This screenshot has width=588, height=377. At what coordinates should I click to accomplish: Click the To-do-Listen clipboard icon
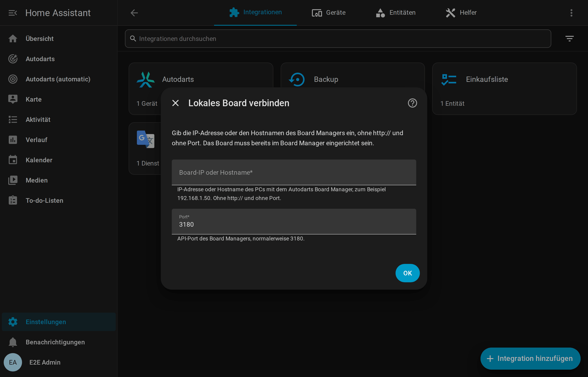tap(13, 200)
